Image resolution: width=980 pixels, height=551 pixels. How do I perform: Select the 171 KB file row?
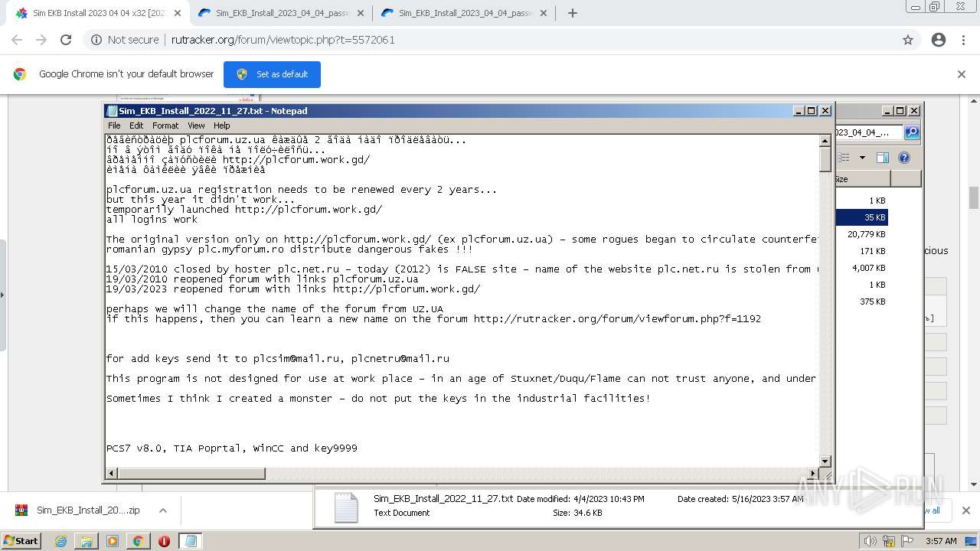[x=862, y=251]
